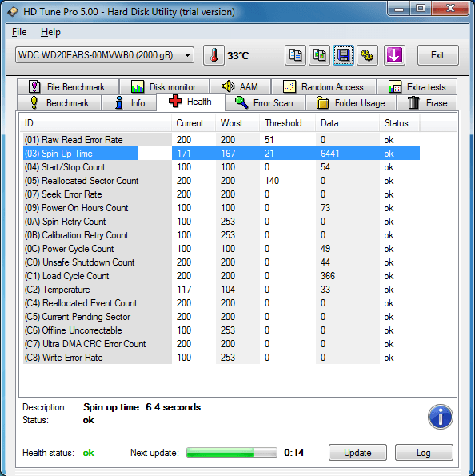Switch to the Info tab
Image resolution: width=475 pixels, height=476 pixels.
[130, 103]
